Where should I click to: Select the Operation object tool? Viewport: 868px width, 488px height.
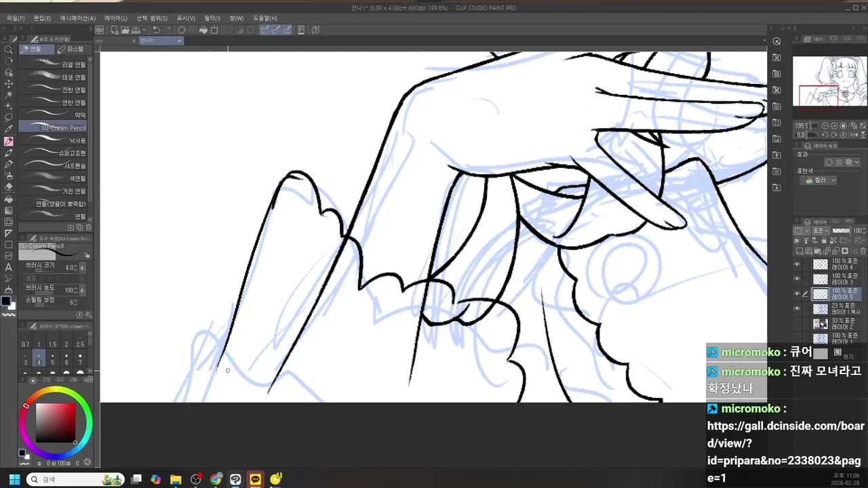pos(9,73)
